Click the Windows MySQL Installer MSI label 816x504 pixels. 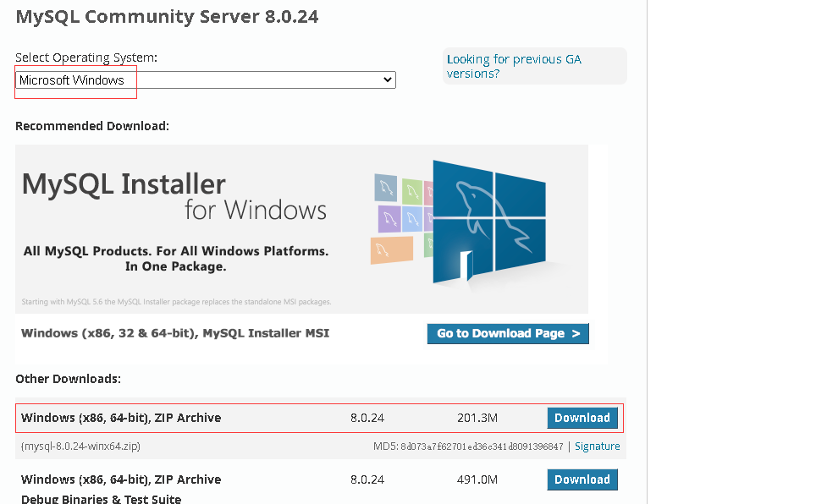(x=175, y=333)
